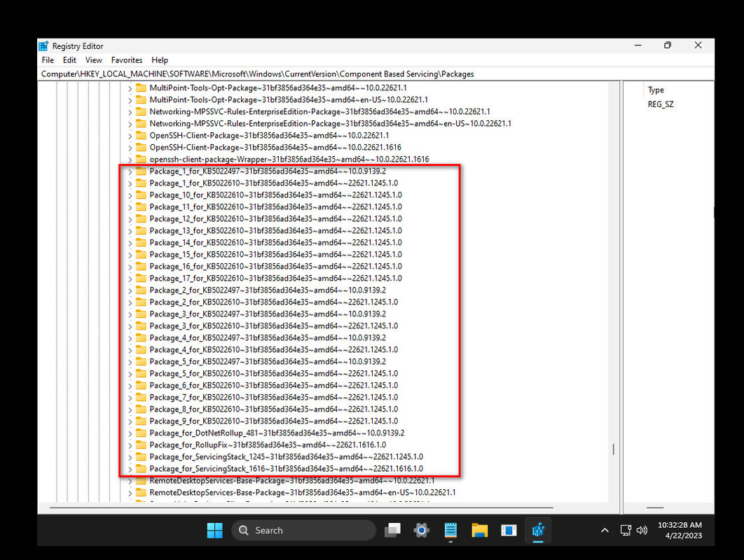Open the Help menu
Screen dimensions: 744x560
(160, 60)
